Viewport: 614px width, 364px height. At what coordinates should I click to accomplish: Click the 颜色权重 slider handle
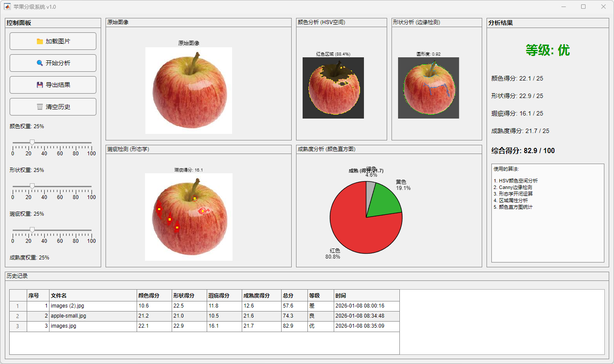pyautogui.click(x=32, y=142)
